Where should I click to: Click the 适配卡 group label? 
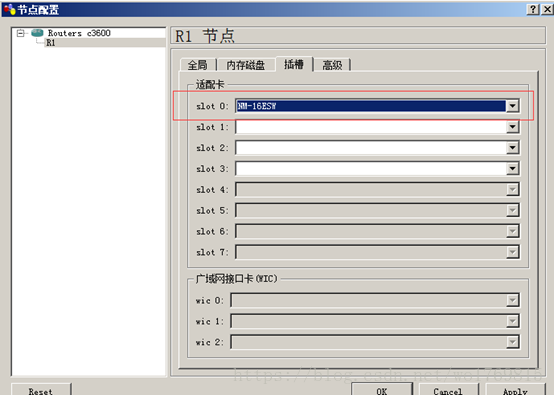pyautogui.click(x=210, y=84)
